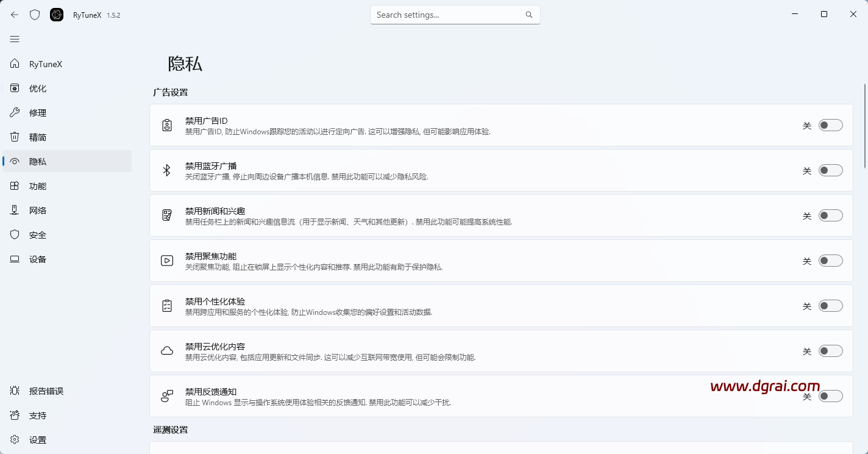Open the 功能 (Features) section icon
868x454 pixels.
point(15,186)
